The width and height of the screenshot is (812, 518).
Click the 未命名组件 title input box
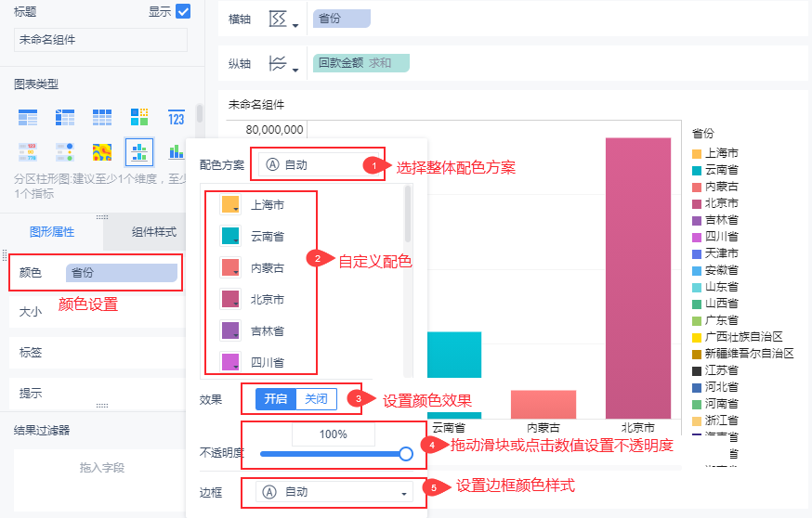(x=100, y=40)
